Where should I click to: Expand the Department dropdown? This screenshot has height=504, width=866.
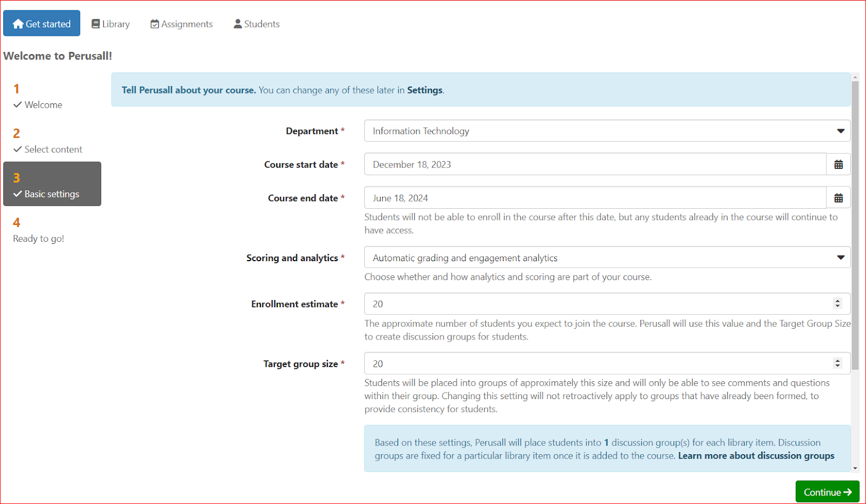click(x=607, y=131)
